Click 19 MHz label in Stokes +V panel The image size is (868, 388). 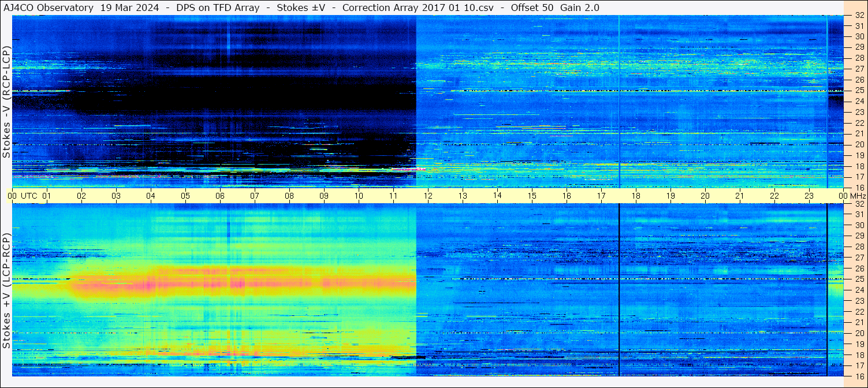click(x=859, y=344)
